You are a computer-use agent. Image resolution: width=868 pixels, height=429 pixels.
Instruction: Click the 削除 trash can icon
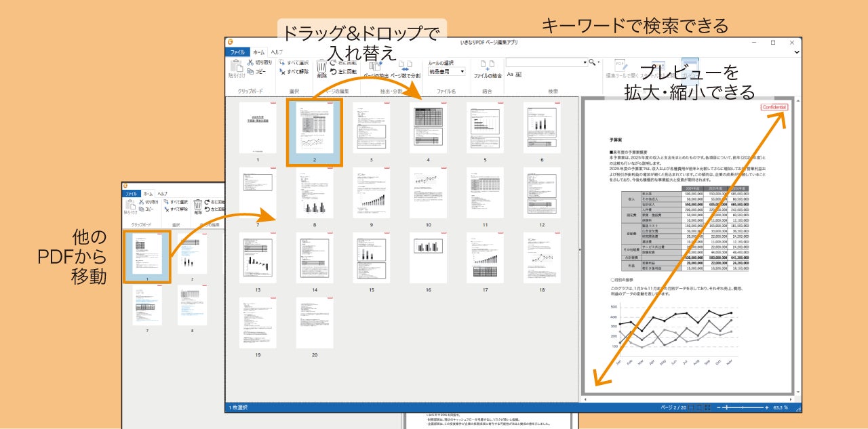[x=321, y=66]
